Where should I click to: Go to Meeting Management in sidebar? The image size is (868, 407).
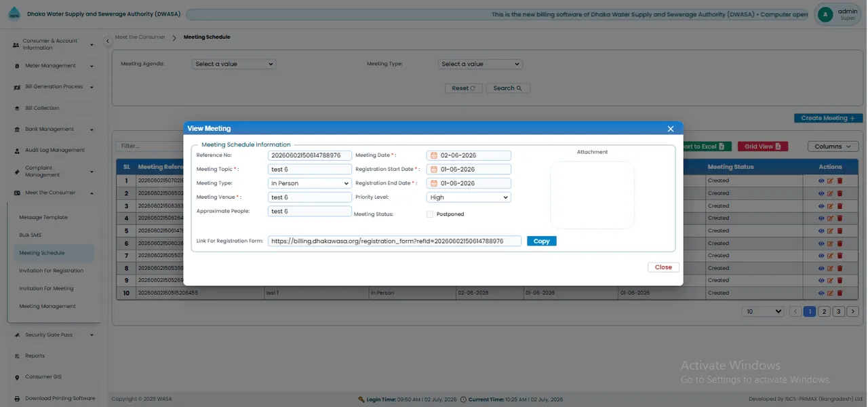(47, 306)
